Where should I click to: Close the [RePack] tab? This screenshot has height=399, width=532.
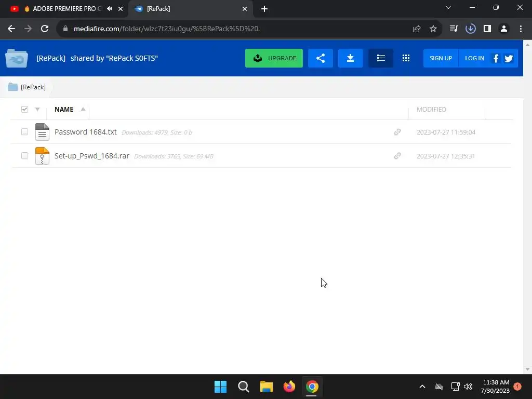click(x=245, y=9)
